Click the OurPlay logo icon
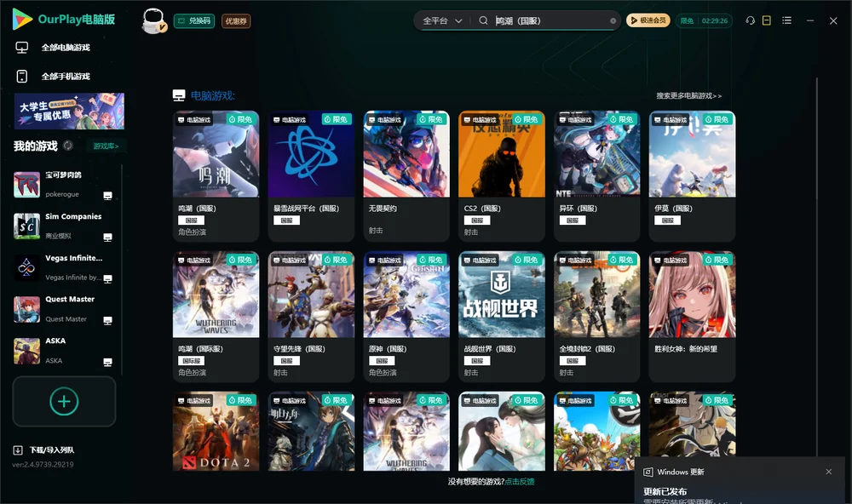Image resolution: width=852 pixels, height=504 pixels. 22,20
